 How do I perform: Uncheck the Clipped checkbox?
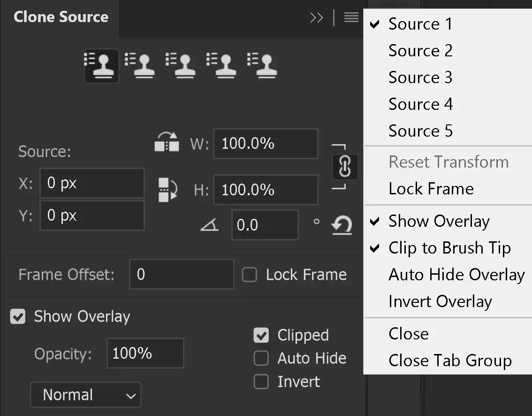pyautogui.click(x=261, y=335)
